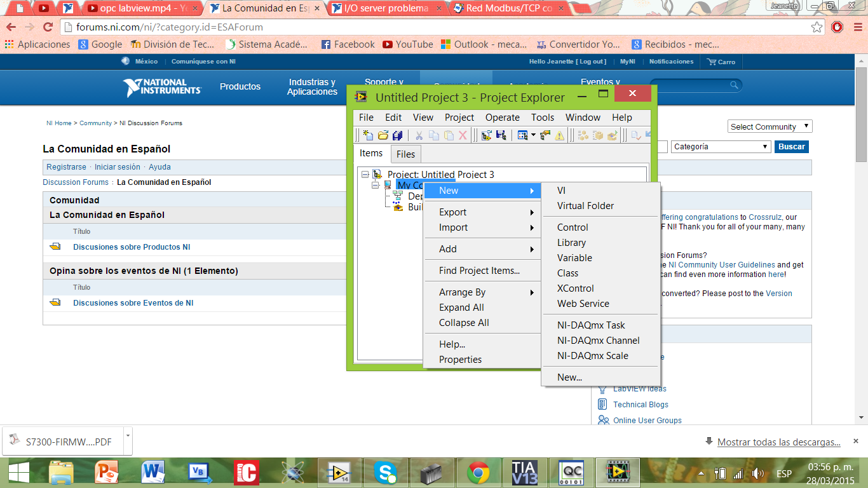Open Chrome from the taskbar
Image resolution: width=868 pixels, height=488 pixels.
click(x=478, y=472)
